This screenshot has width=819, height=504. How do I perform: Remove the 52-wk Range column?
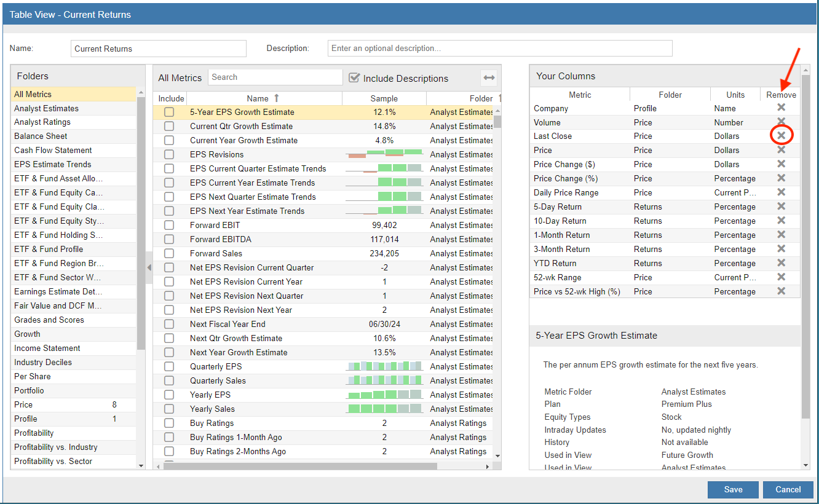pyautogui.click(x=781, y=277)
